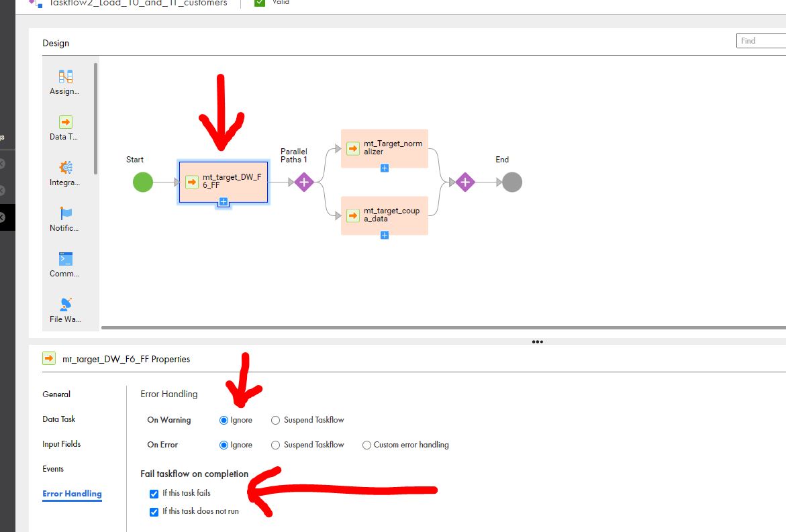Select the mt_Target_normalizer data task step
The height and width of the screenshot is (532, 786).
[385, 148]
